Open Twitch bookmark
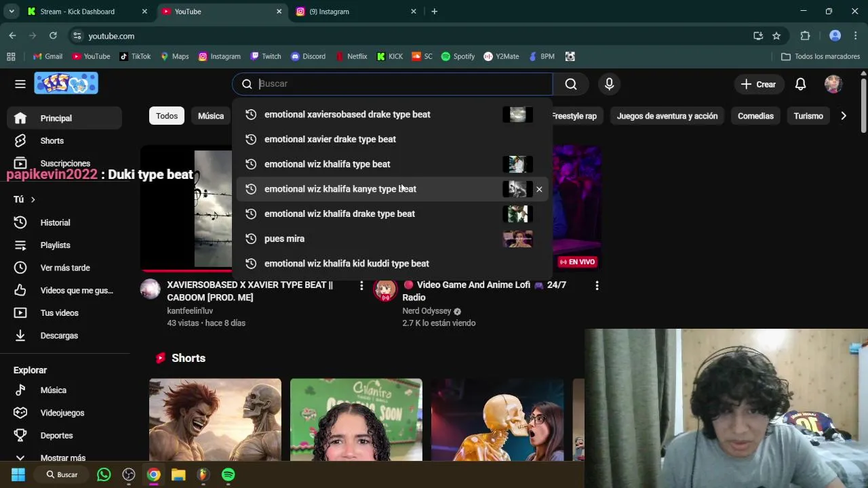 tap(265, 56)
